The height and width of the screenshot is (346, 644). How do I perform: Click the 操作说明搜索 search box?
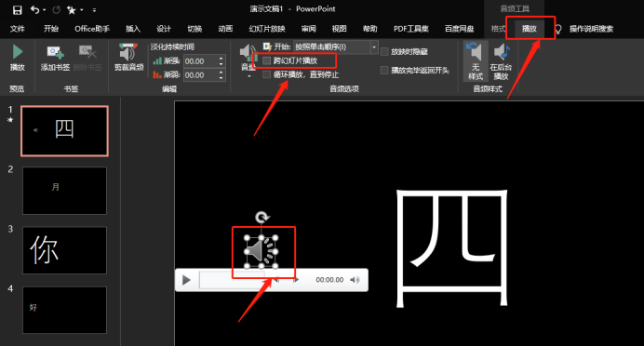(x=591, y=29)
